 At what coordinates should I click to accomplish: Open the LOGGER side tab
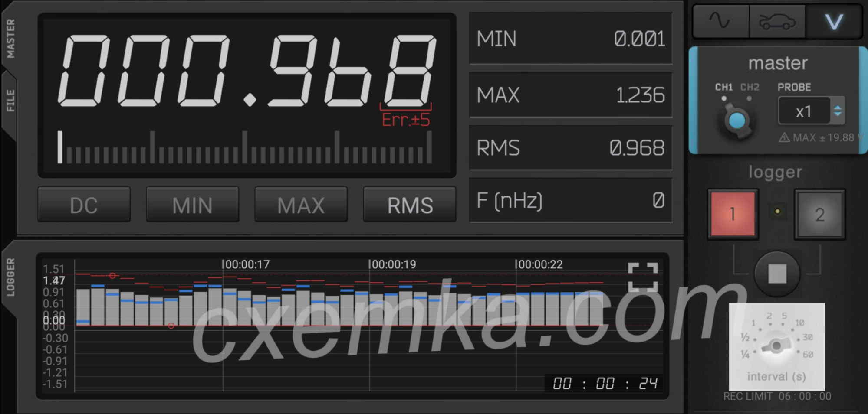point(10,277)
